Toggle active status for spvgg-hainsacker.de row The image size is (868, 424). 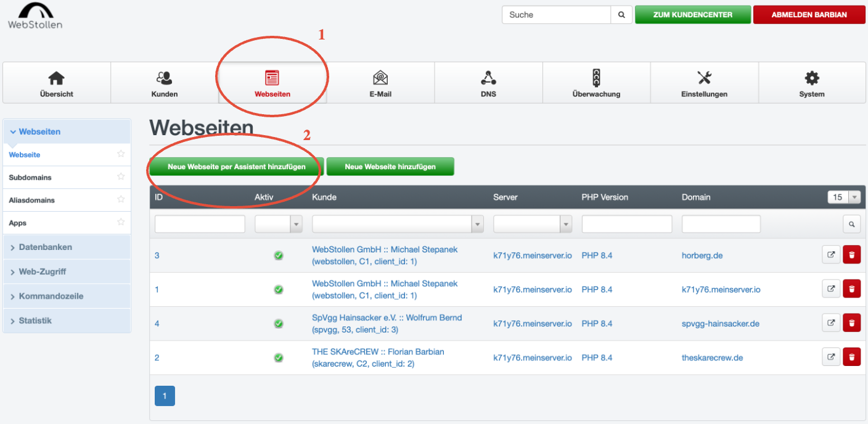click(x=279, y=323)
